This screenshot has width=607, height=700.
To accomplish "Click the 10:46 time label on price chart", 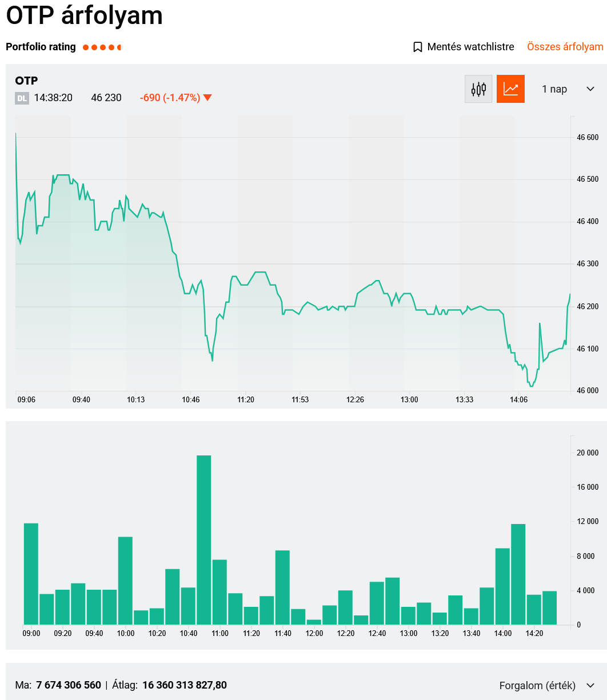I will click(191, 400).
